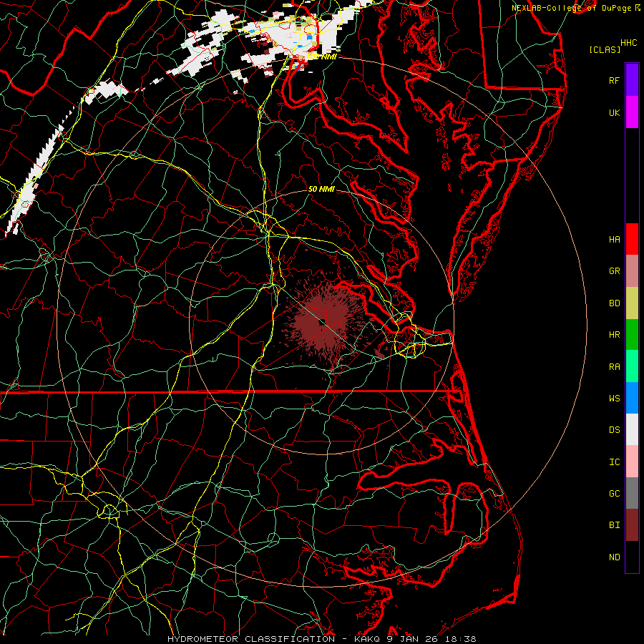Click the 50 NMI range ring label

pos(321,190)
